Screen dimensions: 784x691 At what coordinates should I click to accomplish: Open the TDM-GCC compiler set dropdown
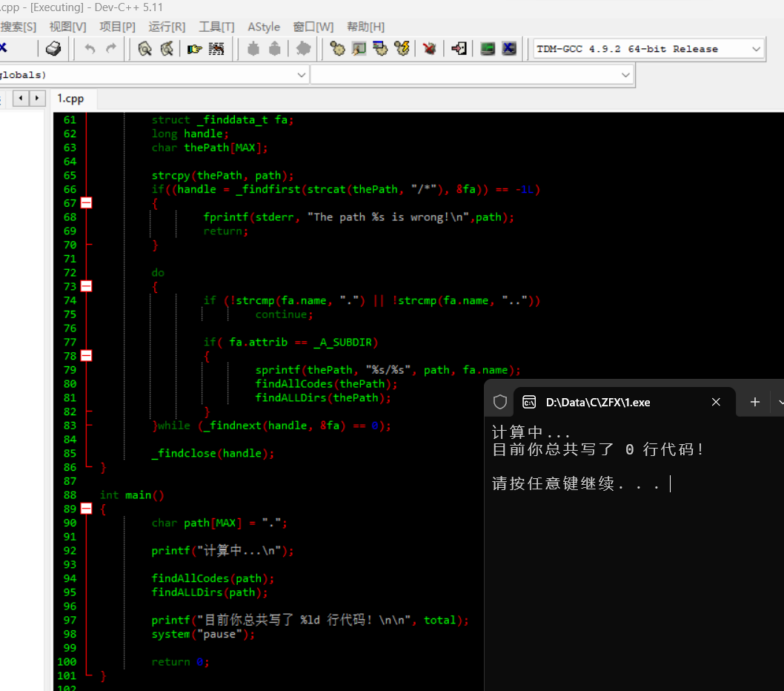click(x=756, y=49)
